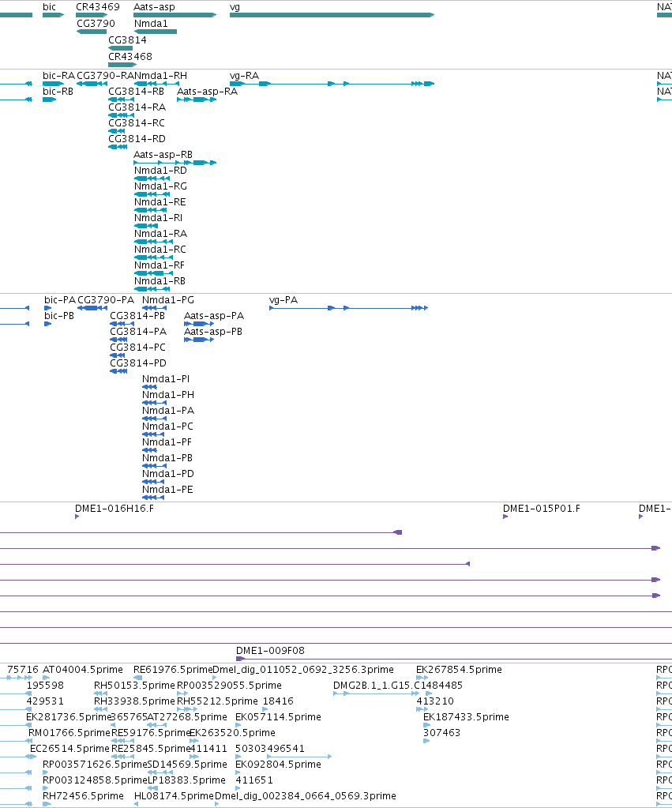Select BAC end DME1-015P01.F

542,509
